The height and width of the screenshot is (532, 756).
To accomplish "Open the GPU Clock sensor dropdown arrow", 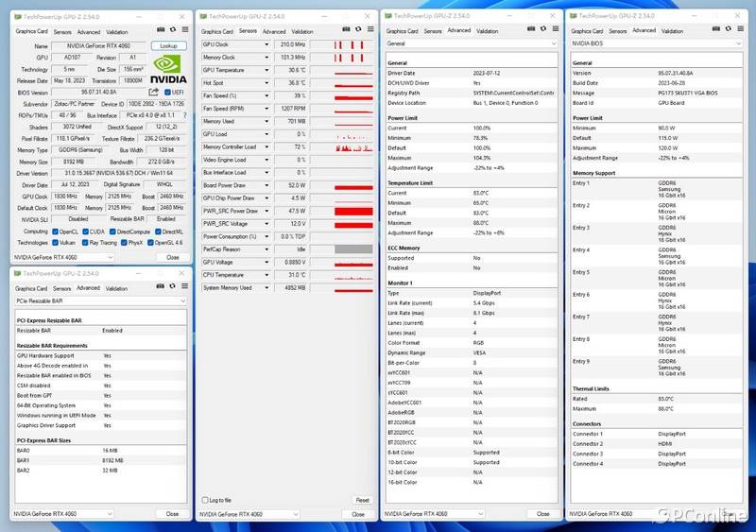I will pos(266,44).
